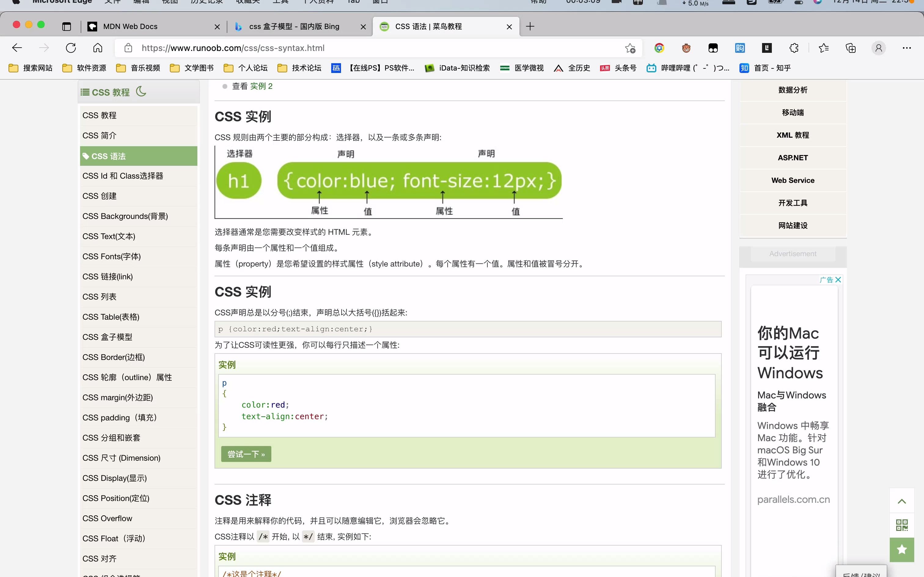This screenshot has width=924, height=577.
Task: Click the bookmark/favorites star icon
Action: (x=630, y=48)
